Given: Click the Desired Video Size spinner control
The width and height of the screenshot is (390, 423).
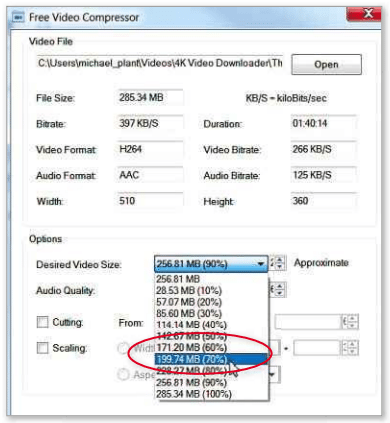Looking at the screenshot, I should tap(278, 263).
